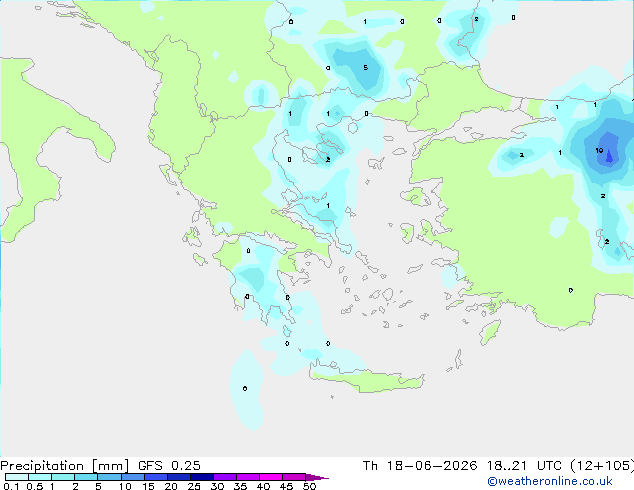Click the '25' legend scale value
This screenshot has height=490, width=634.
coord(194,486)
